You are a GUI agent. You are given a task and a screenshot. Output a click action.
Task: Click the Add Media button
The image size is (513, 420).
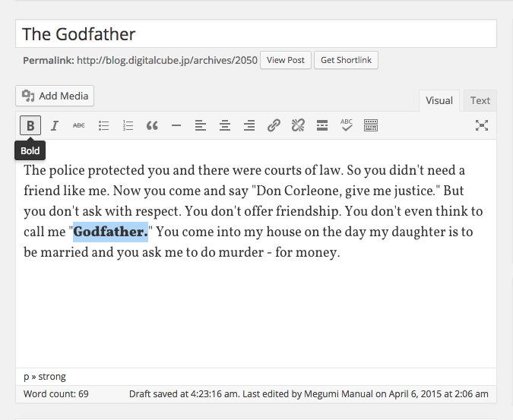pos(55,96)
